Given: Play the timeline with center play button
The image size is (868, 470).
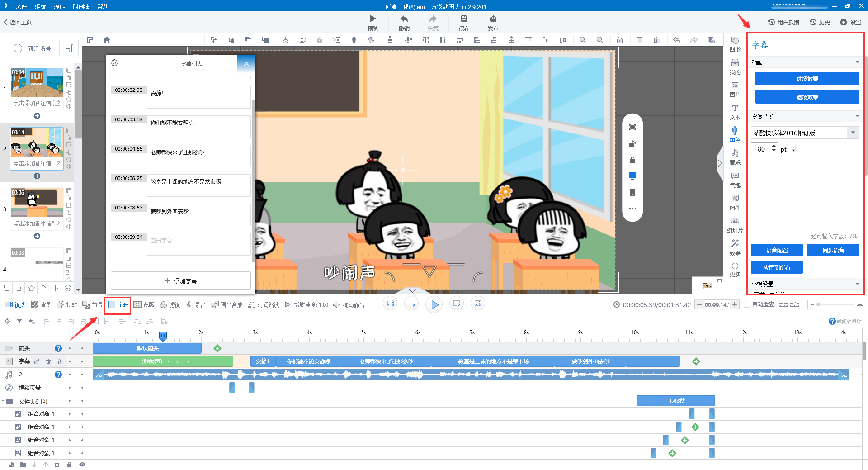Looking at the screenshot, I should pyautogui.click(x=434, y=304).
